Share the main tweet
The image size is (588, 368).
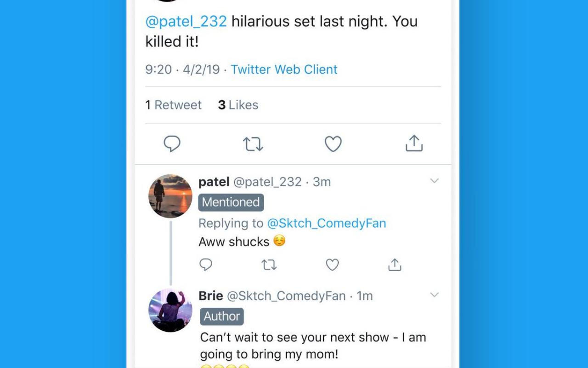414,144
